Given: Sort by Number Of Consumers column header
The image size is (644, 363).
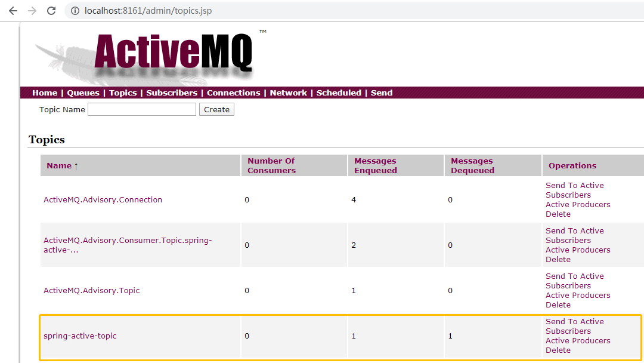Looking at the screenshot, I should (x=271, y=165).
